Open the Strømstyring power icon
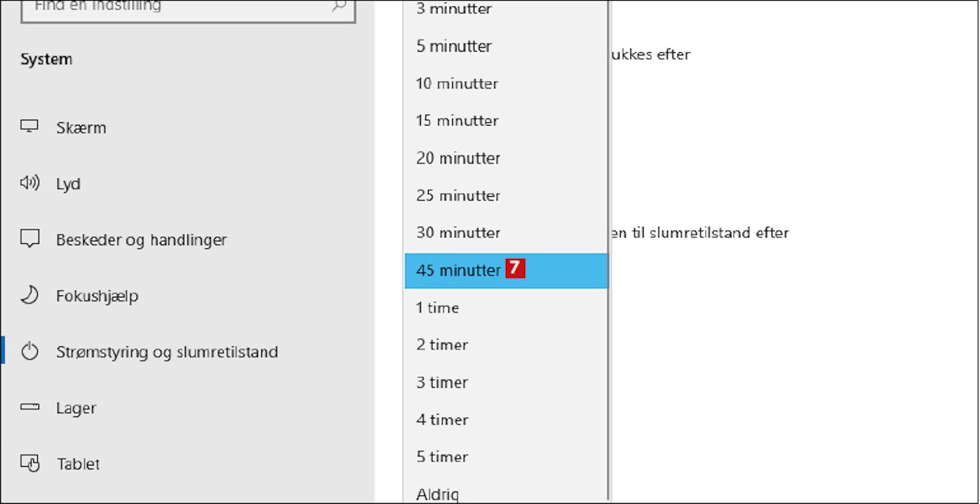980x504 pixels. click(29, 352)
